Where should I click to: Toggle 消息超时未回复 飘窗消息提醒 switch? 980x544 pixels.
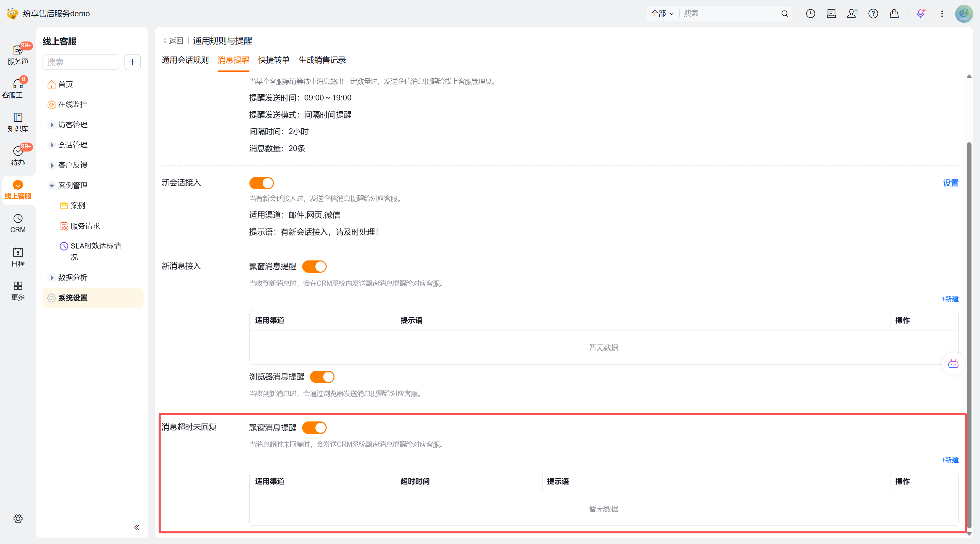314,428
